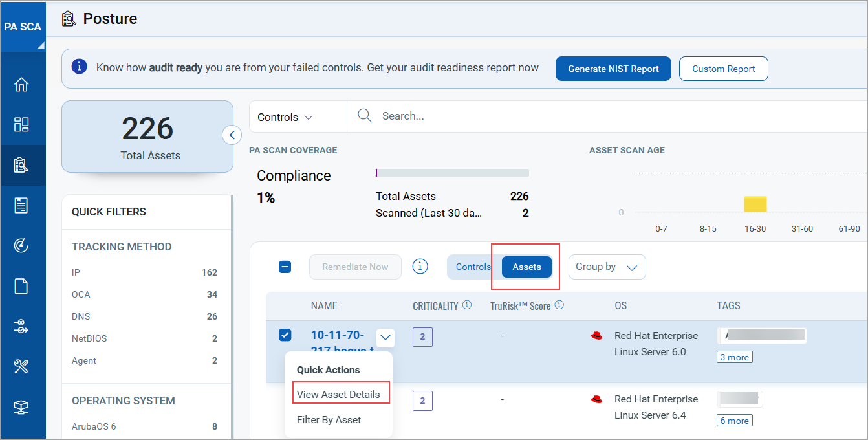The height and width of the screenshot is (440, 868).
Task: Open the Policies list icon in sidebar
Action: click(21, 205)
